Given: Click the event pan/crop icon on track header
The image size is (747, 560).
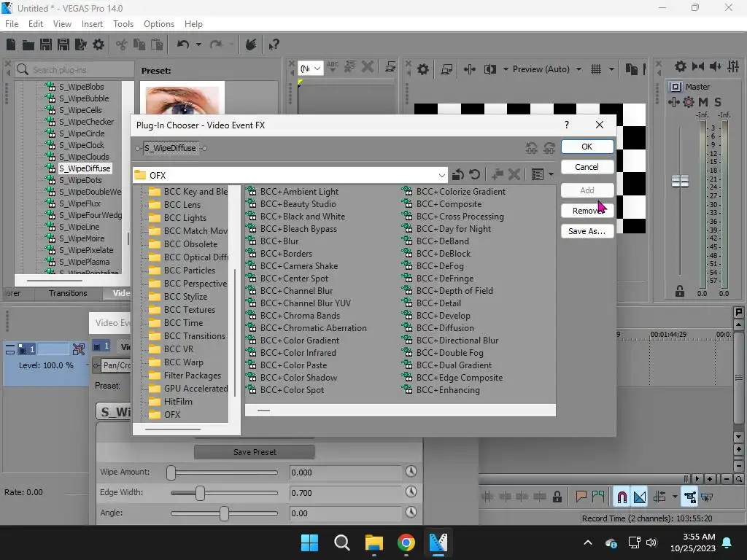Looking at the screenshot, I should [x=79, y=349].
